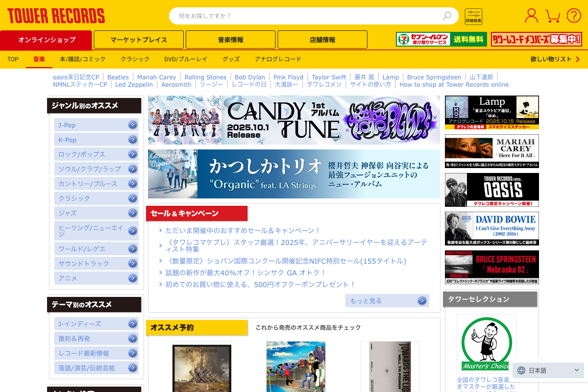Viewport: 588px width, 392px height.
Task: Click the Tower Records logo
Action: [x=56, y=16]
